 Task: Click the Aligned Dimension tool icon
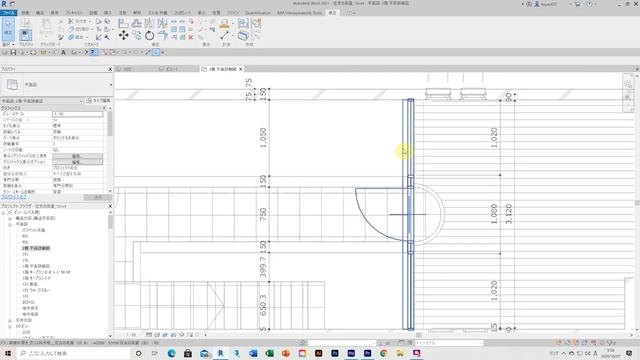[224, 23]
